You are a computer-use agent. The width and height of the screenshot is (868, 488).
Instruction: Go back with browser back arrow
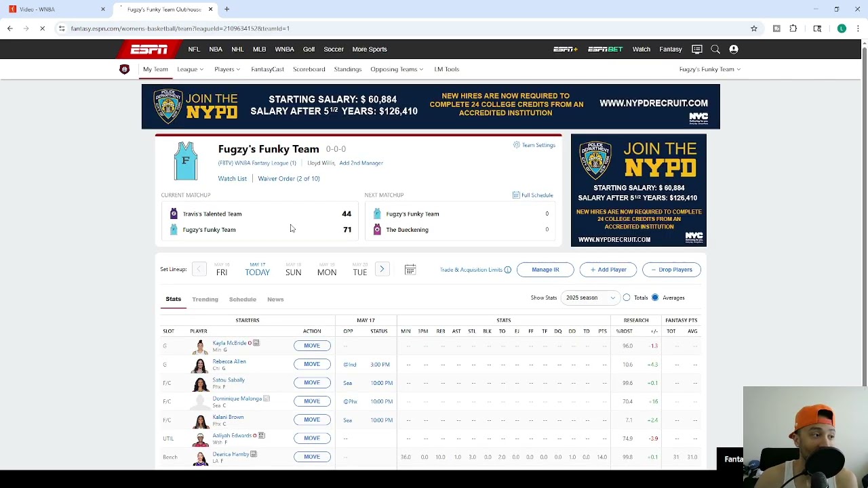point(10,28)
